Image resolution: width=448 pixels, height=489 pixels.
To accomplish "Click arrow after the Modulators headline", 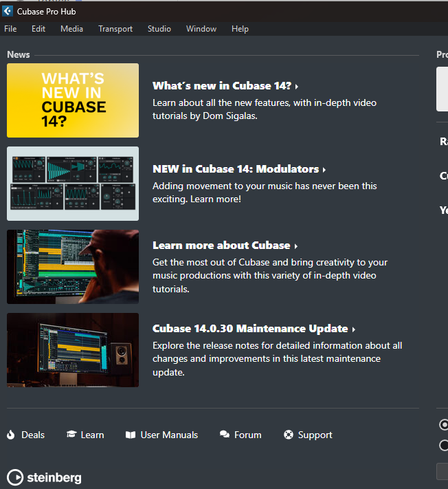I will (x=324, y=170).
